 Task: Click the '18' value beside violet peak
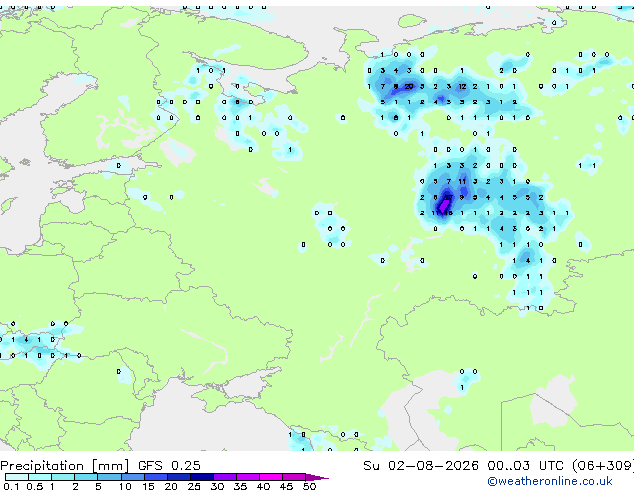tap(448, 213)
